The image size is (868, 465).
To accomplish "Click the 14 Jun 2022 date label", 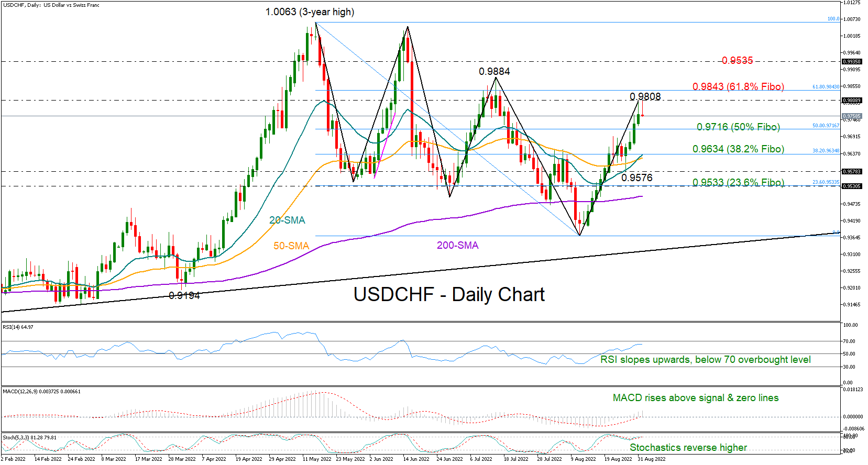I will (x=416, y=459).
